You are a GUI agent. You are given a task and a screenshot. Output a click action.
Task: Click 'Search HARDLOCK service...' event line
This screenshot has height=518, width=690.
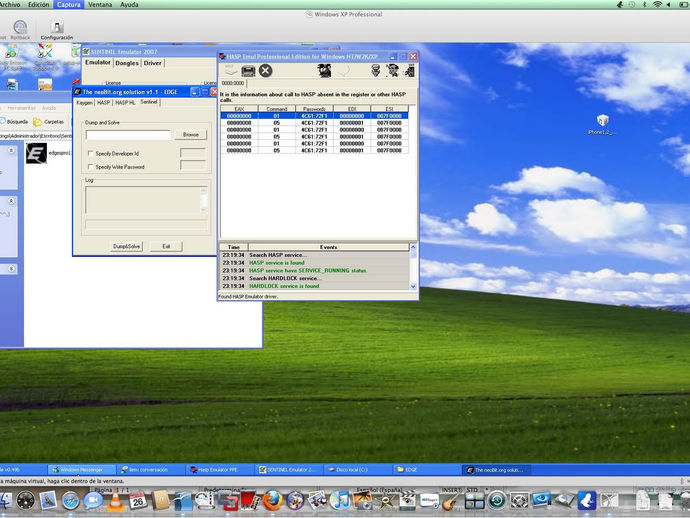pyautogui.click(x=285, y=278)
